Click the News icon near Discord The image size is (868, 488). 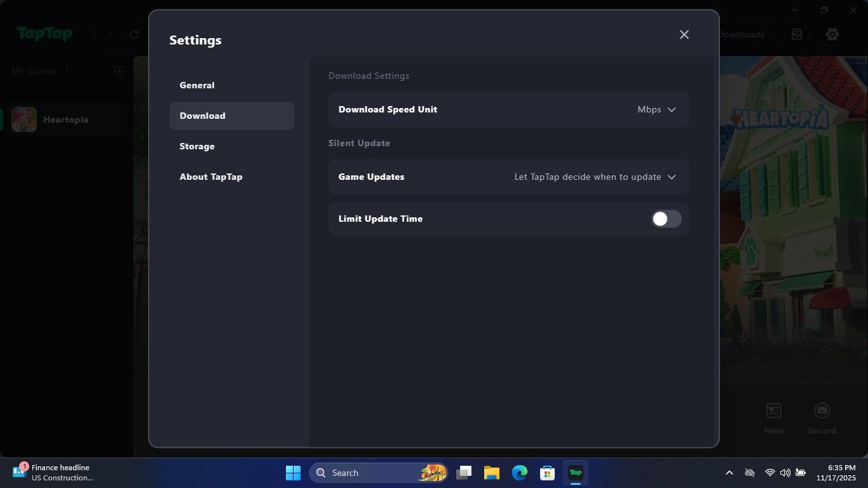click(773, 411)
